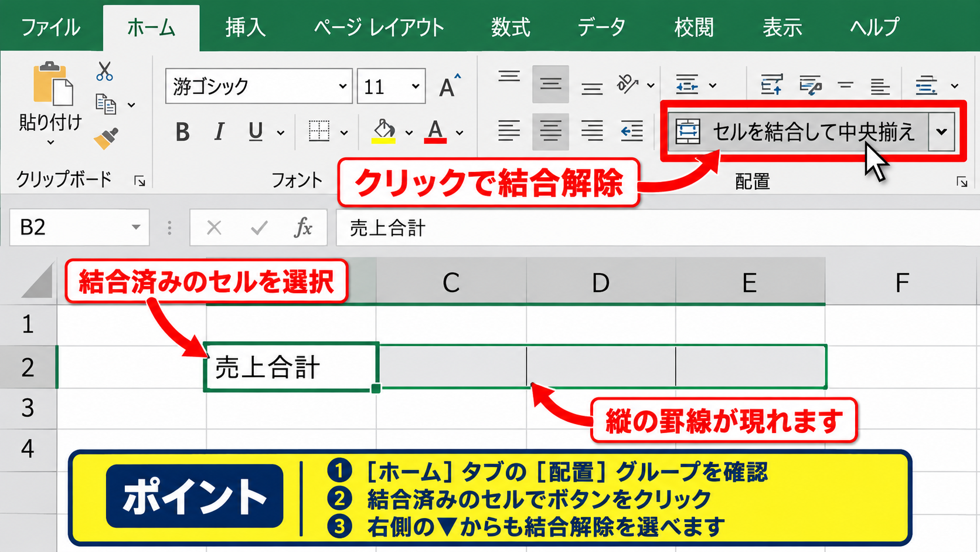This screenshot has width=980, height=552.
Task: Switch to the データ tab
Action: pos(601,28)
